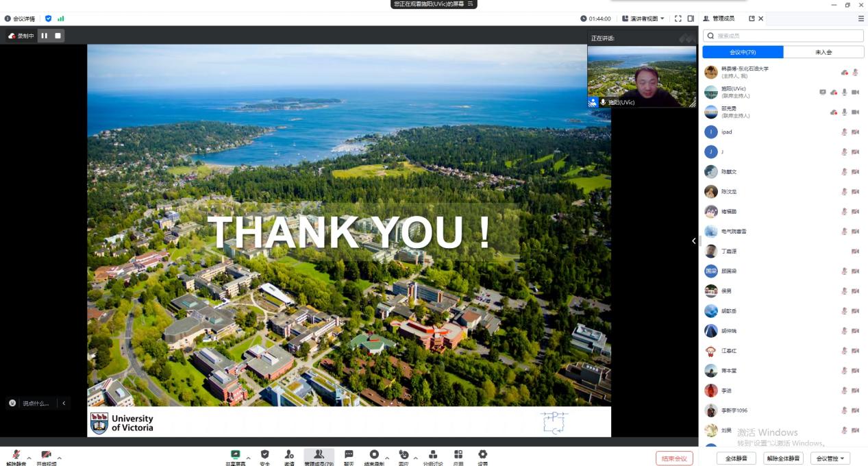Open 分组讨论 breakout rooms
Image resolution: width=868 pixels, height=466 pixels.
(433, 456)
